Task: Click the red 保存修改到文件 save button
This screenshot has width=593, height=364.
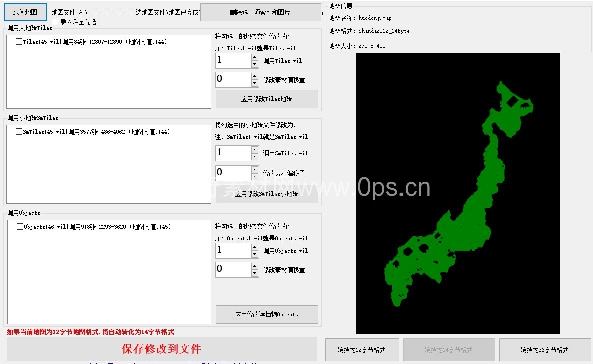Action: (162, 349)
